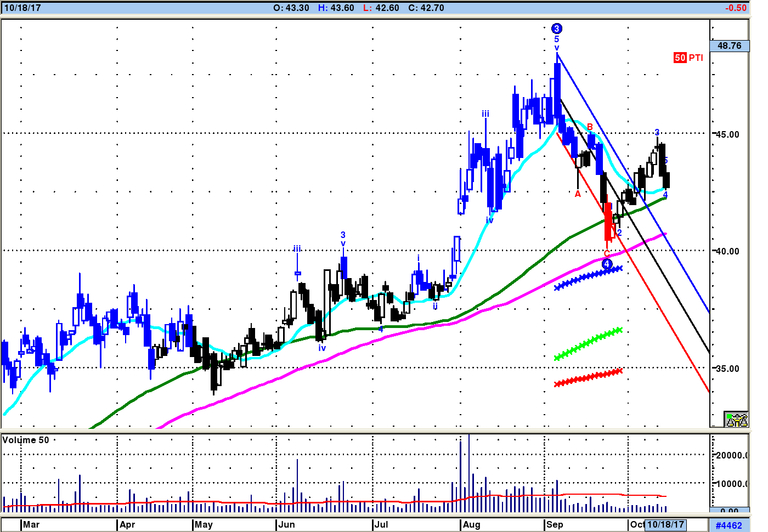Select the circled 4 wave label
768x532 pixels.
tap(607, 264)
